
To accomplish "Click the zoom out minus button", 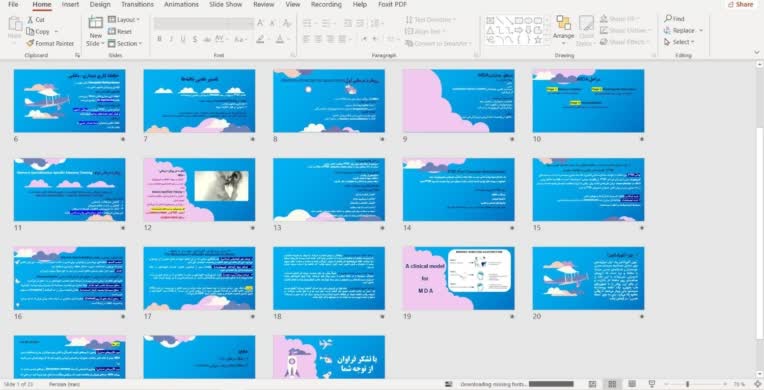I will point(667,384).
